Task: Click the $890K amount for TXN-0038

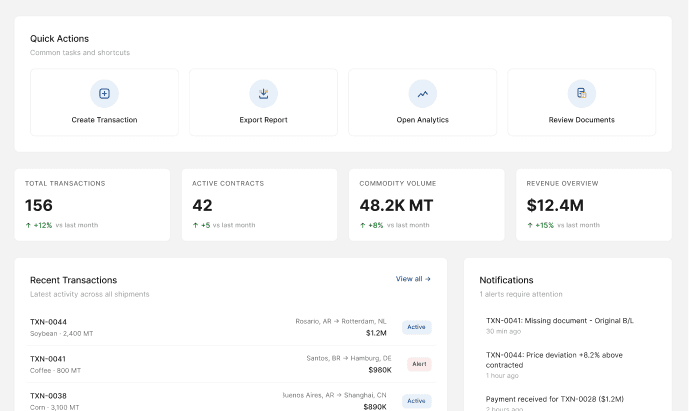Action: tap(375, 407)
